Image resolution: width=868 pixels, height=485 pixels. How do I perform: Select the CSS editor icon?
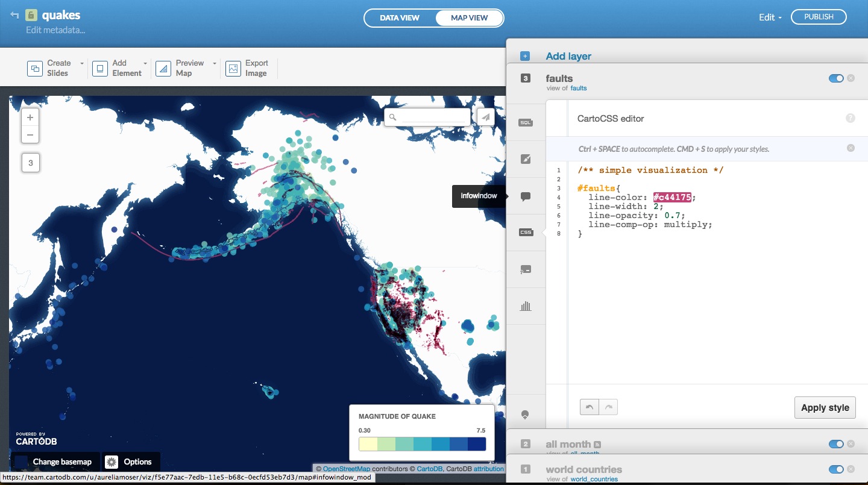click(x=526, y=233)
